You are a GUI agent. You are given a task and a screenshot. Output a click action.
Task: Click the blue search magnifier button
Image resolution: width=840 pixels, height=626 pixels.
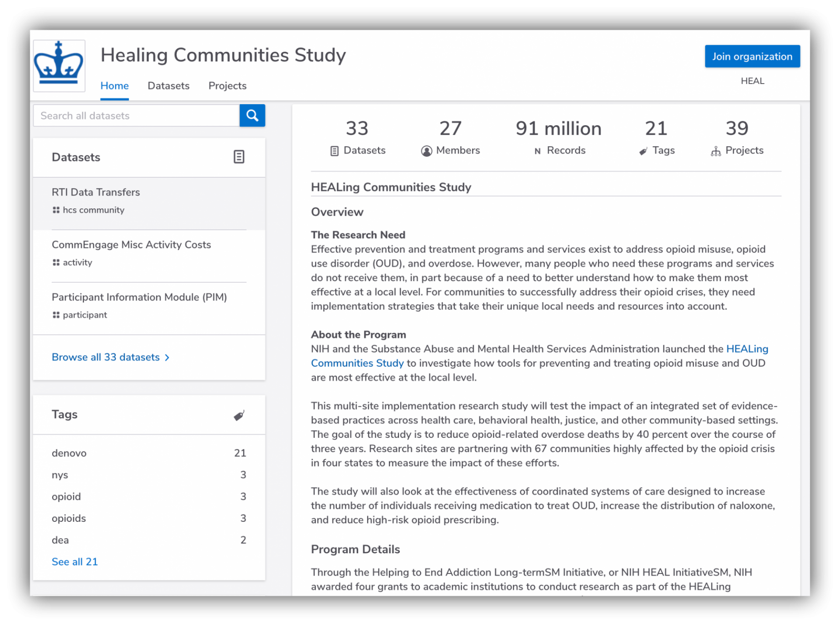point(252,116)
